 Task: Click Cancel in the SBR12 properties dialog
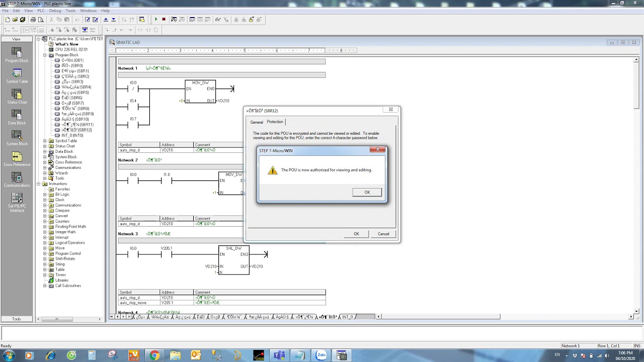pos(383,234)
